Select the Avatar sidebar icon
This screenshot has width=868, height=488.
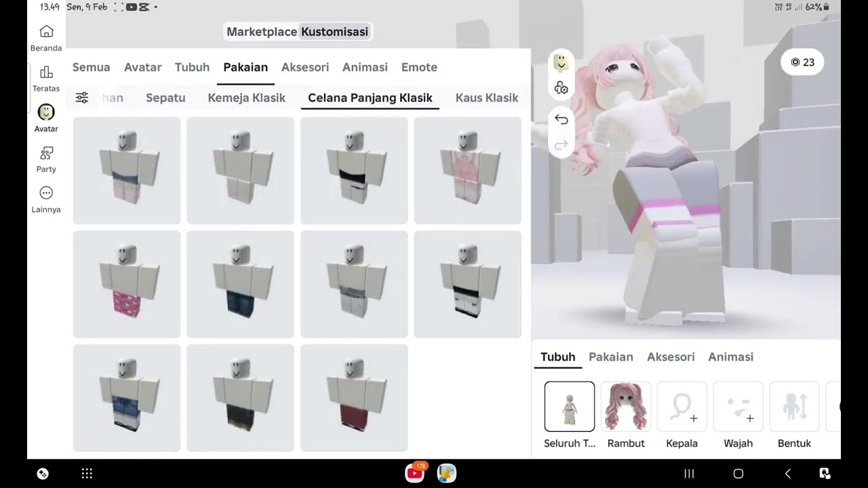coord(46,113)
